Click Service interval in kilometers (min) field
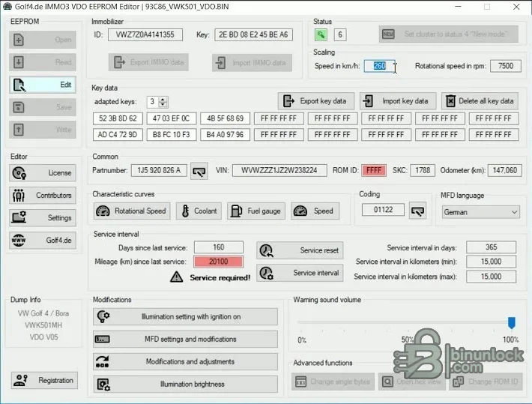Screen dimensions: 532x404 492,262
